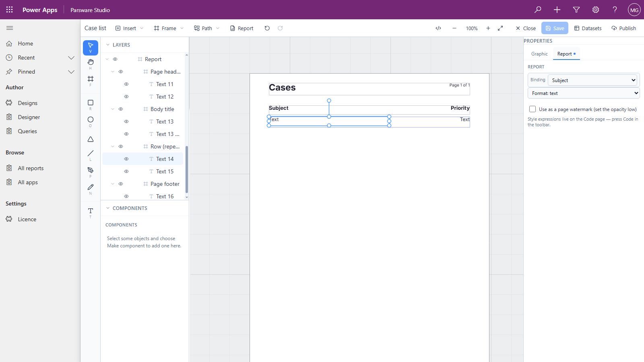This screenshot has width=644, height=362.
Task: Select the pen tool
Action: [x=90, y=172]
